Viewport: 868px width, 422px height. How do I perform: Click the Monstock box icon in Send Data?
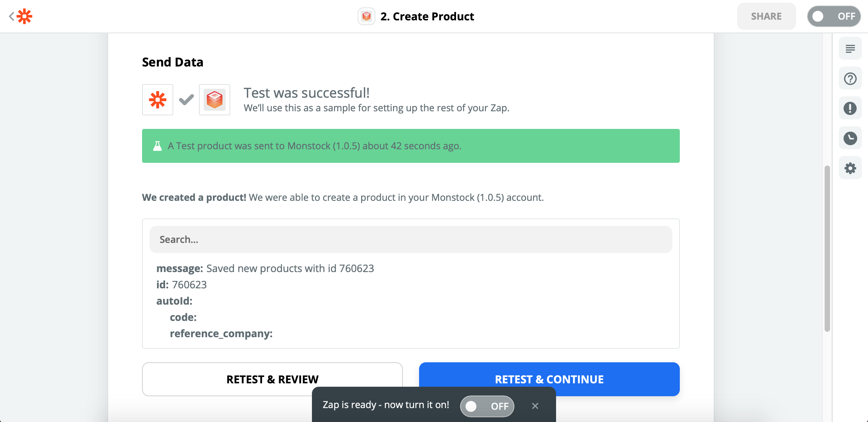(x=215, y=100)
